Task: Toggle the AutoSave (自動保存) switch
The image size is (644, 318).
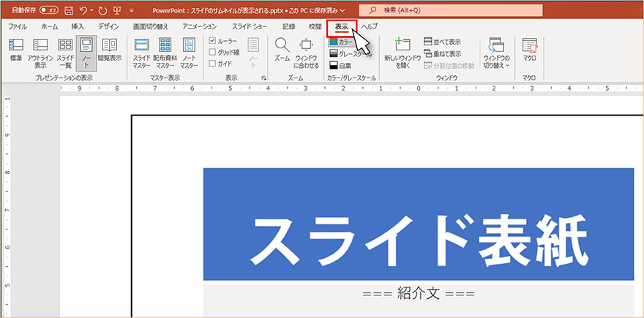Action: pos(49,11)
